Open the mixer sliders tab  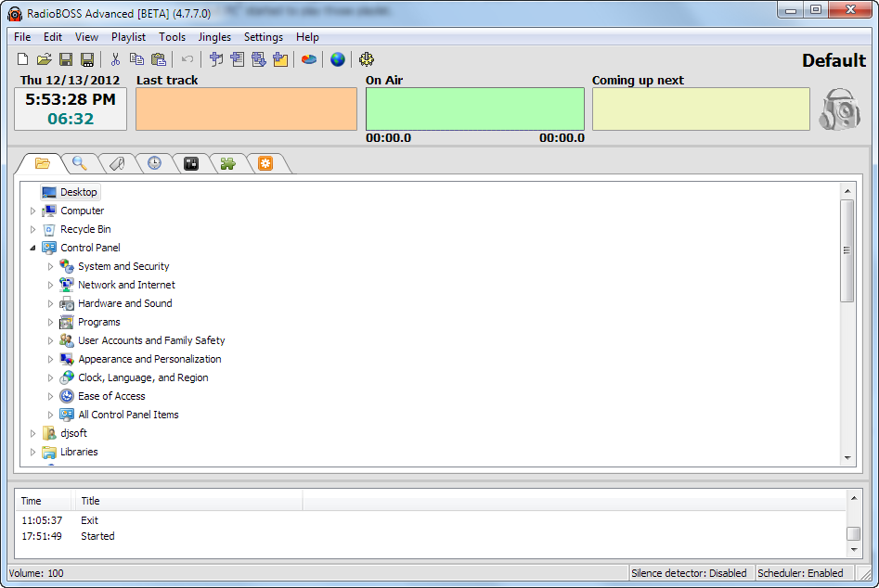point(191,163)
